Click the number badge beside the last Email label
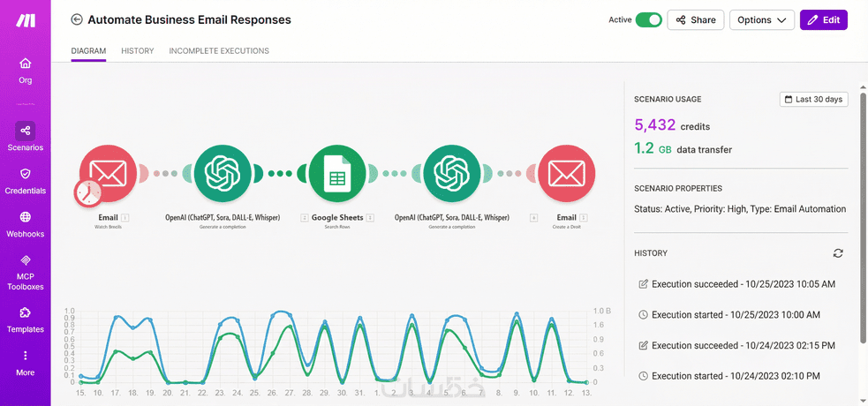868x406 pixels. click(584, 217)
